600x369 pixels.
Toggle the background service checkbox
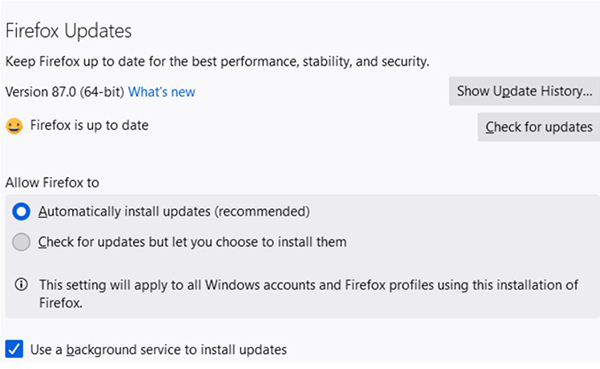pyautogui.click(x=14, y=349)
